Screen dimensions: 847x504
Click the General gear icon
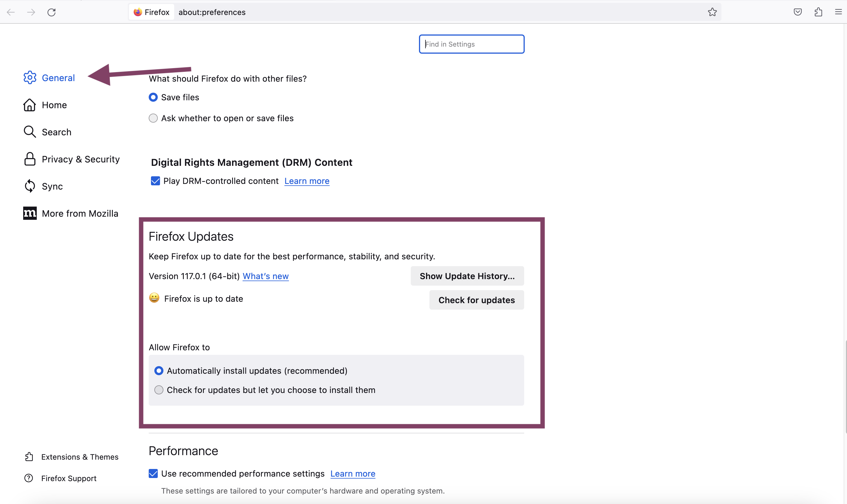30,78
